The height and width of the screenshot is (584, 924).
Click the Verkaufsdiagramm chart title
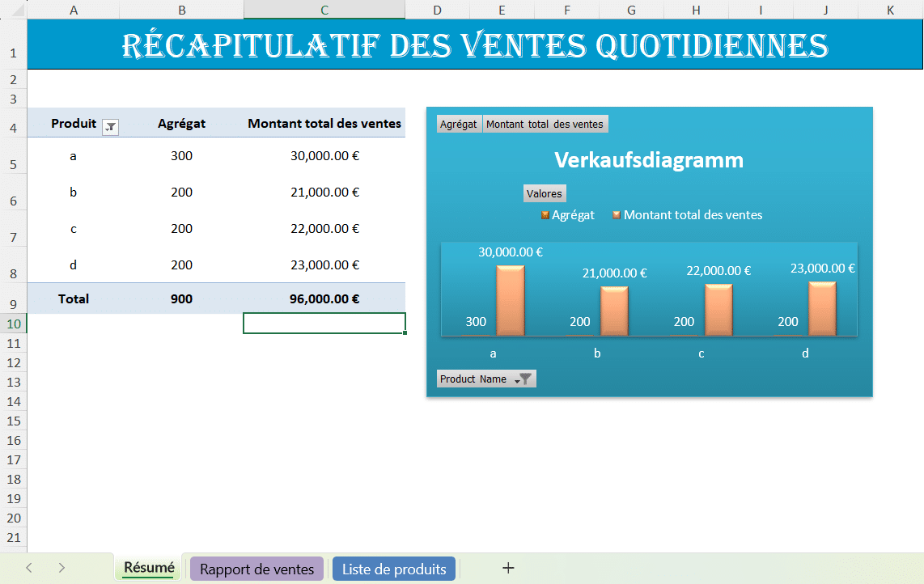[649, 160]
